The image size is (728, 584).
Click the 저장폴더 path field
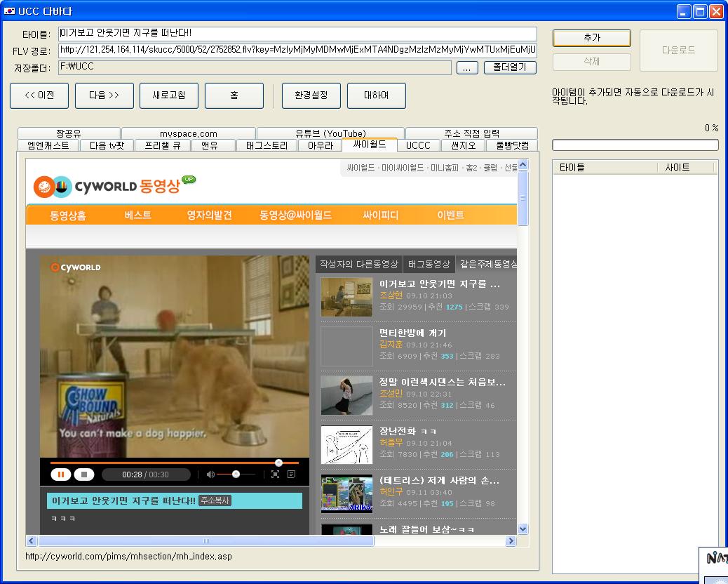pos(255,67)
